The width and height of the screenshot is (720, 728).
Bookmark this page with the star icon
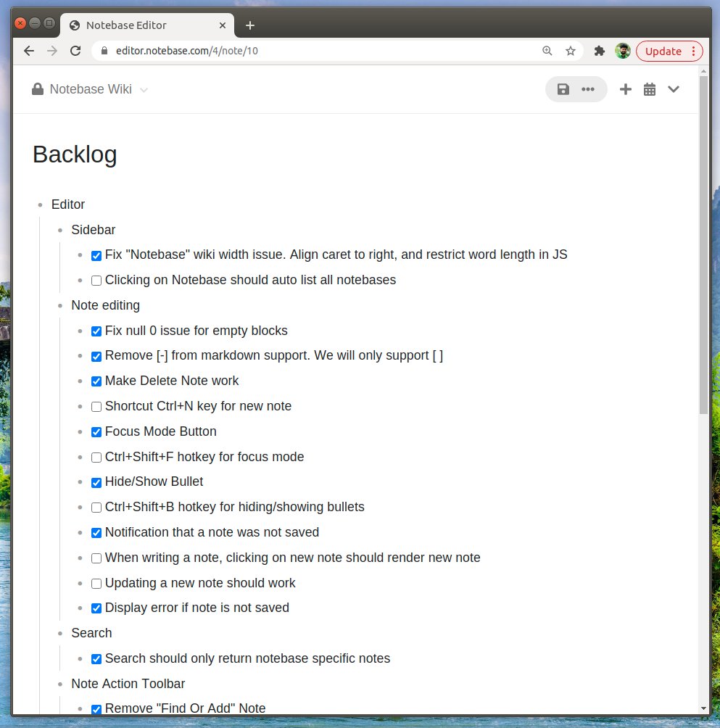571,51
